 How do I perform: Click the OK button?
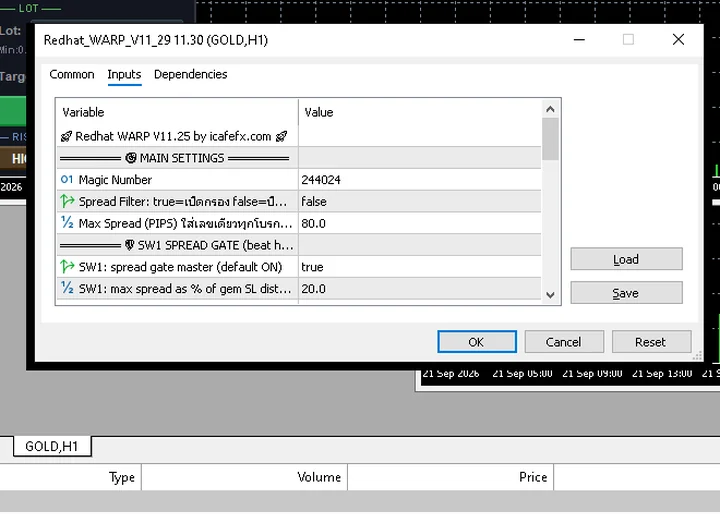(477, 342)
